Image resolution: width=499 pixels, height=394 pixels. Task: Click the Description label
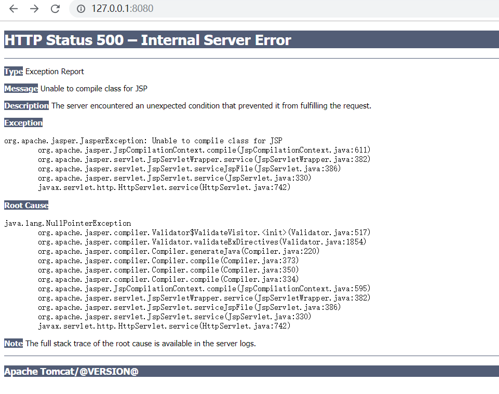click(x=26, y=106)
